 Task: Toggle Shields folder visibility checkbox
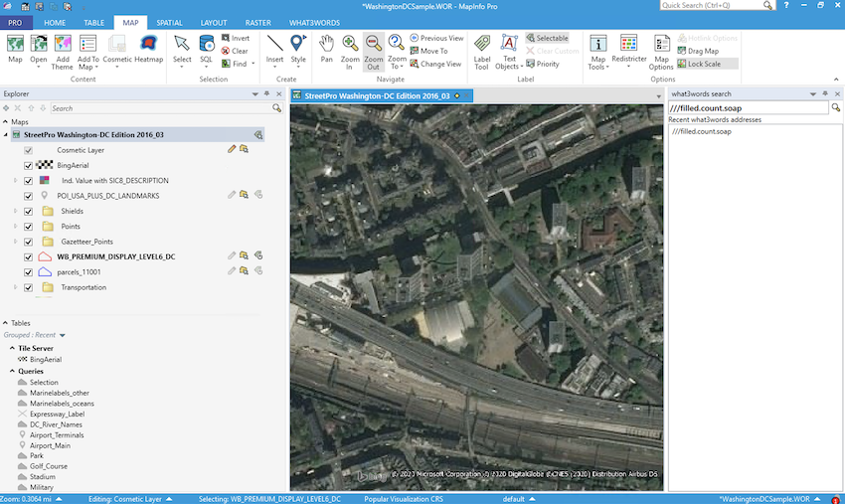(x=28, y=212)
